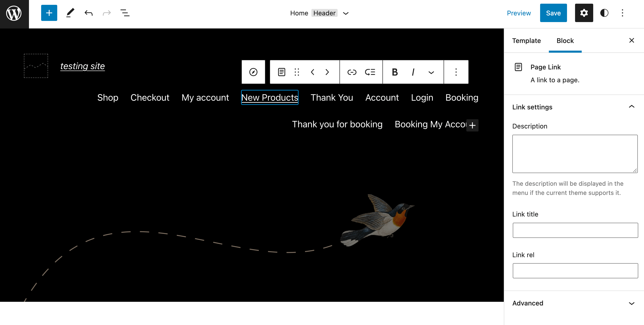Image resolution: width=644 pixels, height=325 pixels.
Task: Click the Add submenu icon
Action: point(370,72)
